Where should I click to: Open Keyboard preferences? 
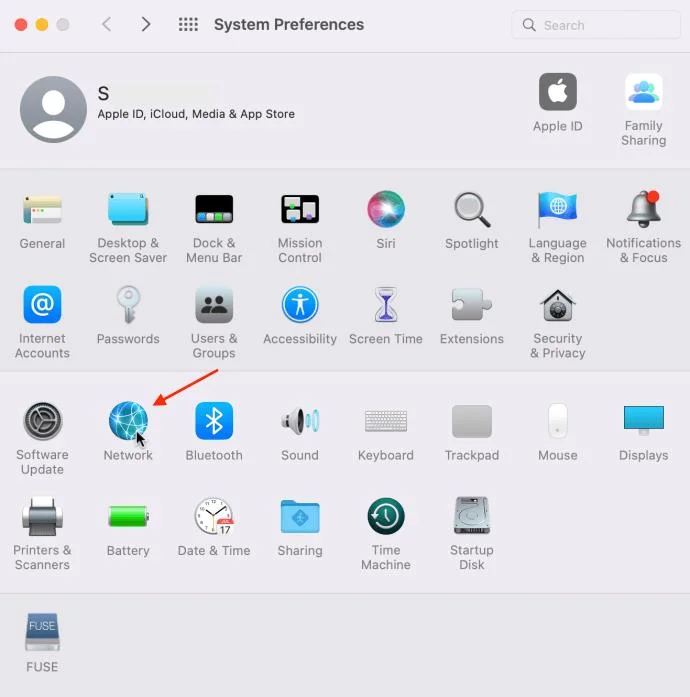pyautogui.click(x=386, y=421)
